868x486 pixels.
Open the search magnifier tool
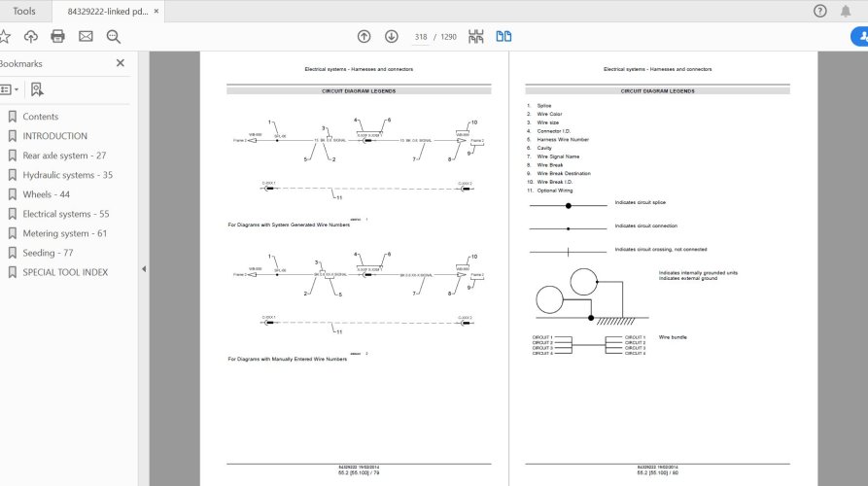click(x=114, y=37)
